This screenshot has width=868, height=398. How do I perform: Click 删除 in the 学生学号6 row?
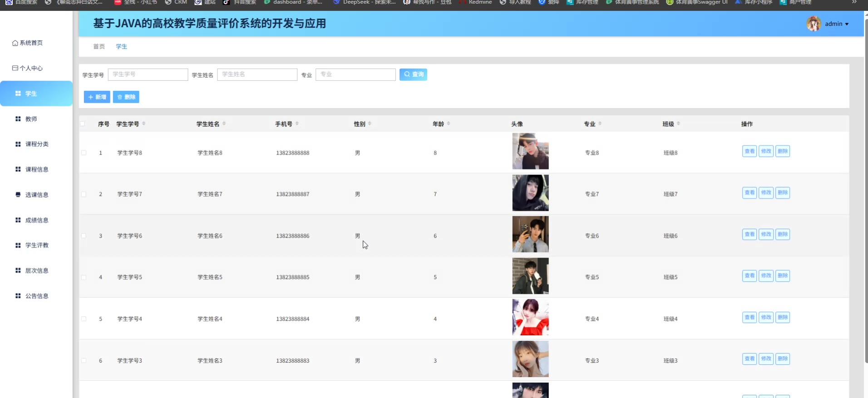tap(783, 234)
